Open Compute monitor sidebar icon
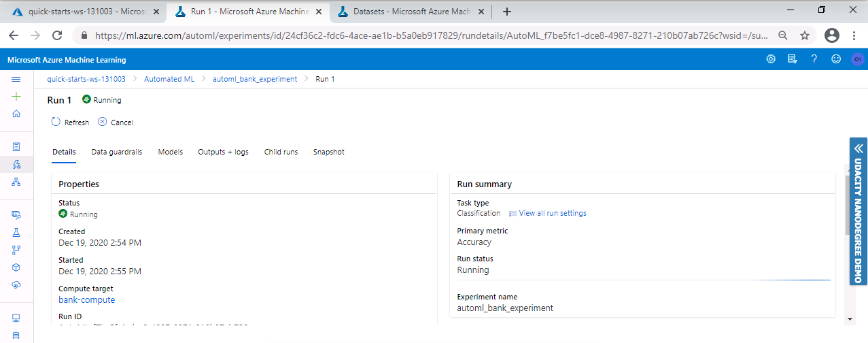This screenshot has height=343, width=868. tap(16, 318)
